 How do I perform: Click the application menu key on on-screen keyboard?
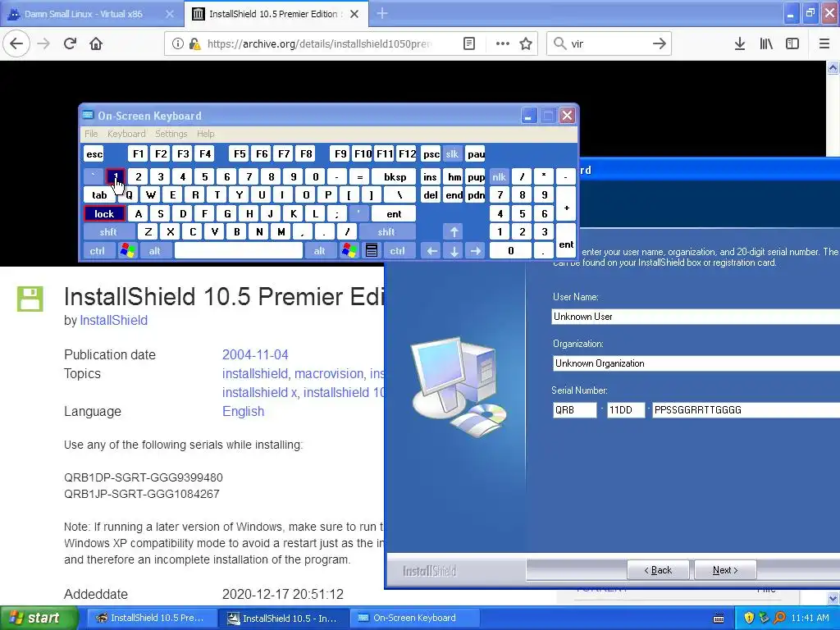tap(372, 251)
